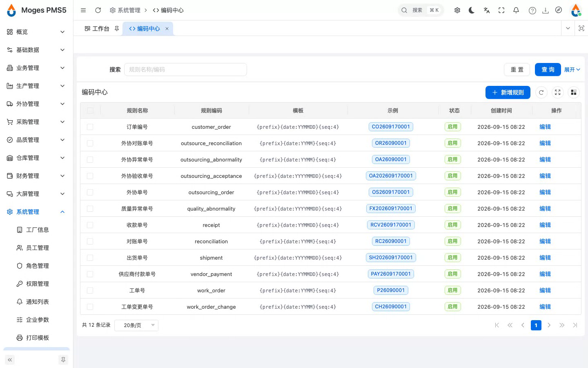The height and width of the screenshot is (368, 588).
Task: Select checkbox for 外协对账单号 row
Action: point(90,143)
